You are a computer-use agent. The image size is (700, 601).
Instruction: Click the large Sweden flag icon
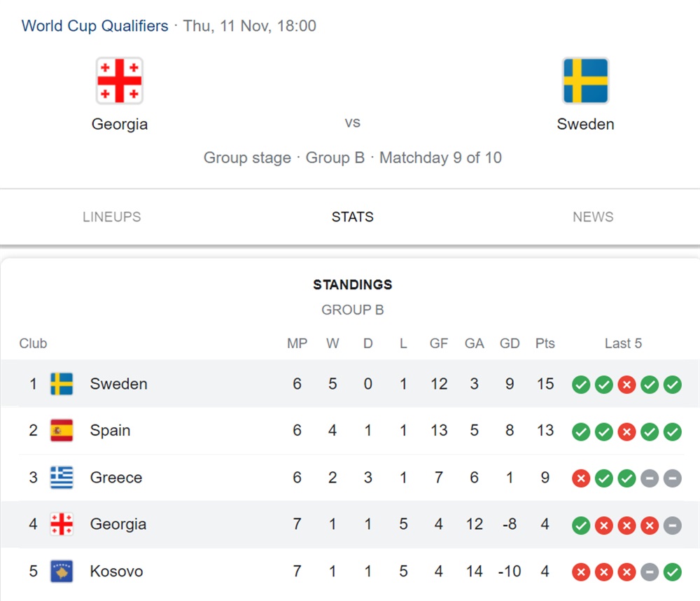tap(585, 81)
